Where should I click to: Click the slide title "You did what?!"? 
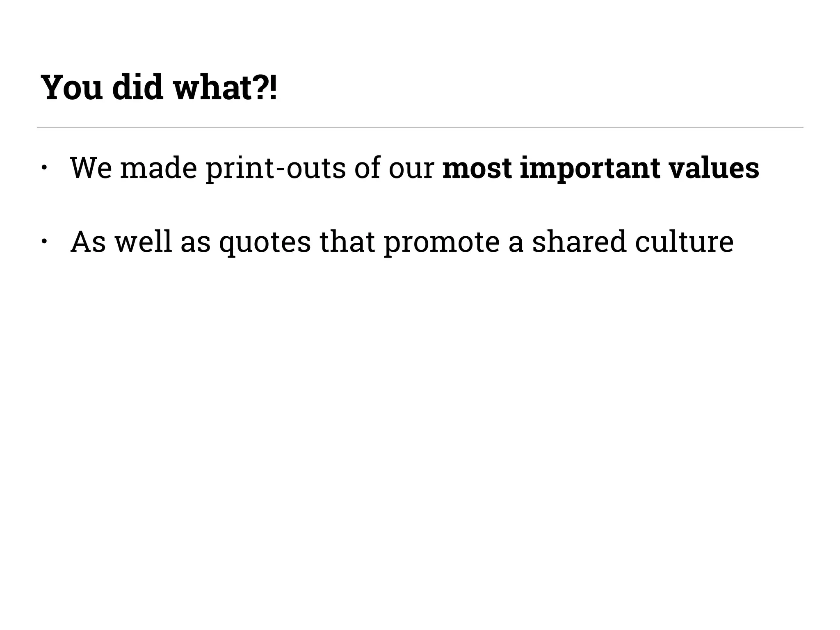[x=159, y=88]
